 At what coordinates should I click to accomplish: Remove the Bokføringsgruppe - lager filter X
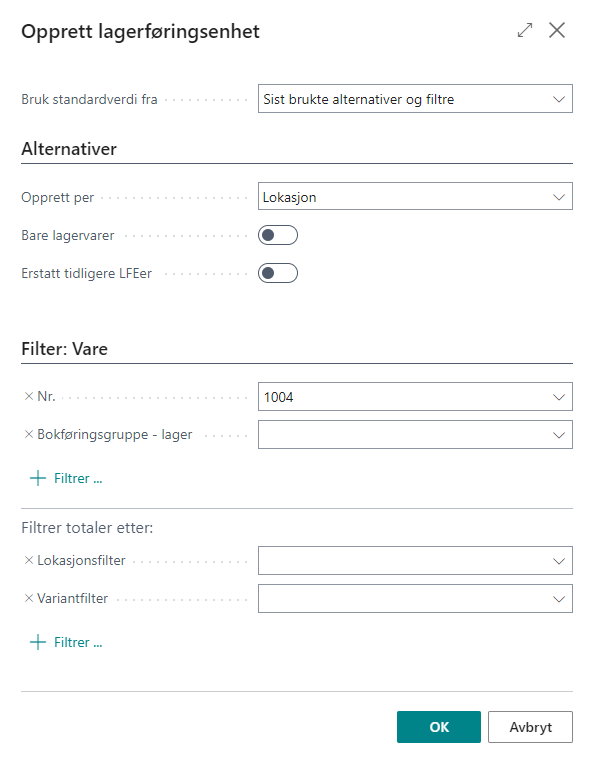29,434
